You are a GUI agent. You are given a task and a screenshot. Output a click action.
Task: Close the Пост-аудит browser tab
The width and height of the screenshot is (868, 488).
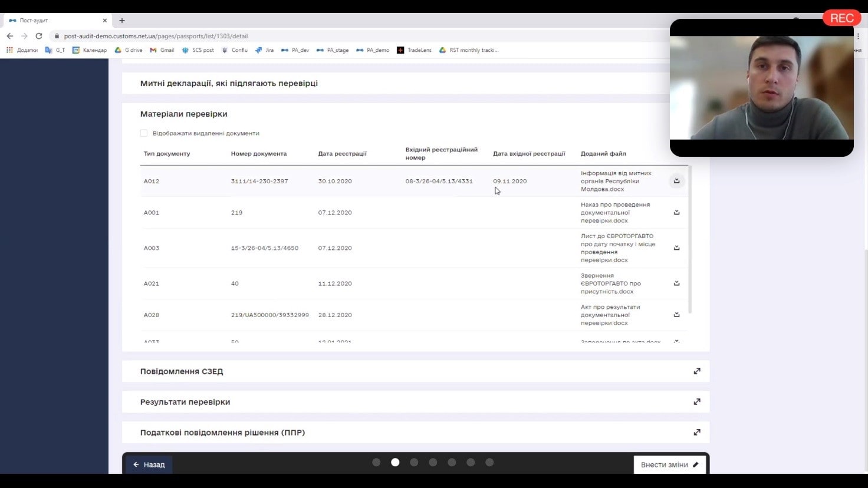click(105, 20)
